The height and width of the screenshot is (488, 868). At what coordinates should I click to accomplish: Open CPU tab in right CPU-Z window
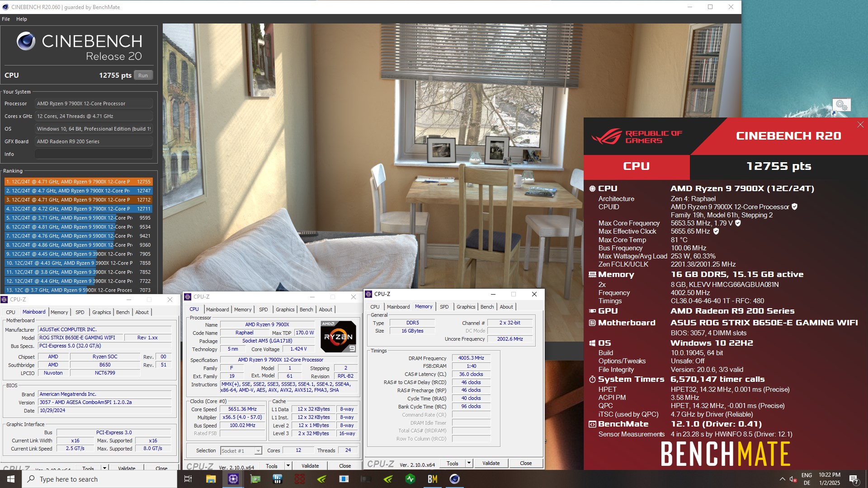point(375,307)
